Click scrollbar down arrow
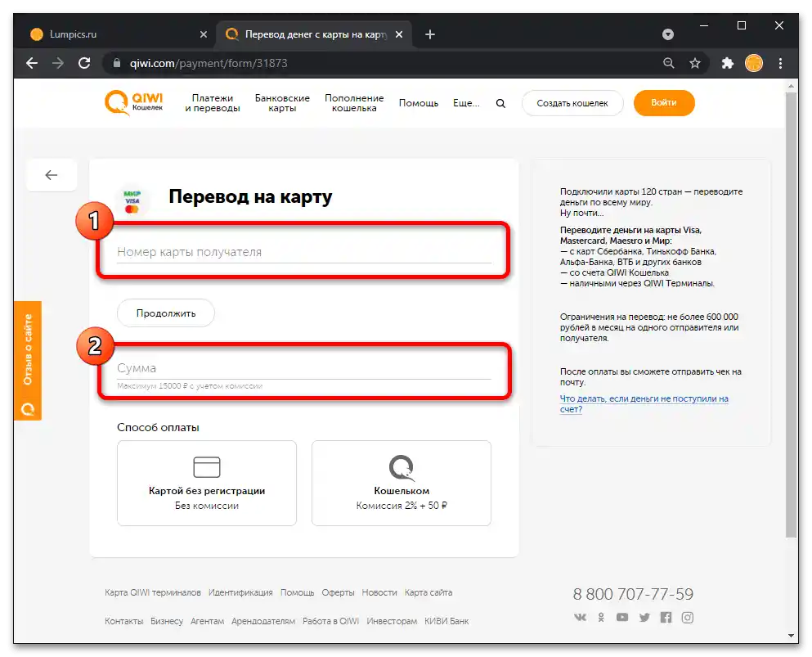 (791, 635)
